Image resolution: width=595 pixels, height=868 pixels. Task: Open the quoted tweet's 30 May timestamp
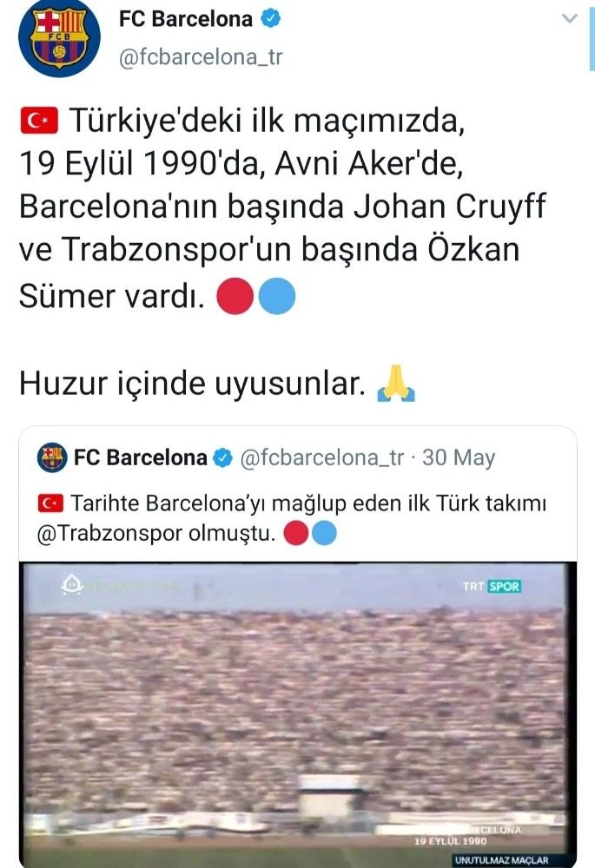(459, 457)
